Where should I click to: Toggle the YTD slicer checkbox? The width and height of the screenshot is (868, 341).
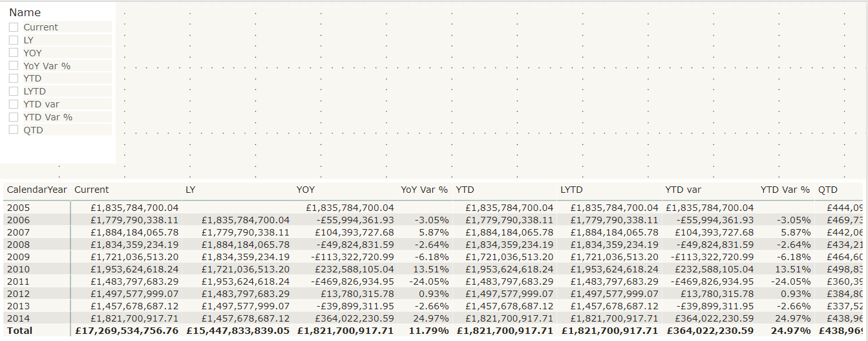coord(14,78)
